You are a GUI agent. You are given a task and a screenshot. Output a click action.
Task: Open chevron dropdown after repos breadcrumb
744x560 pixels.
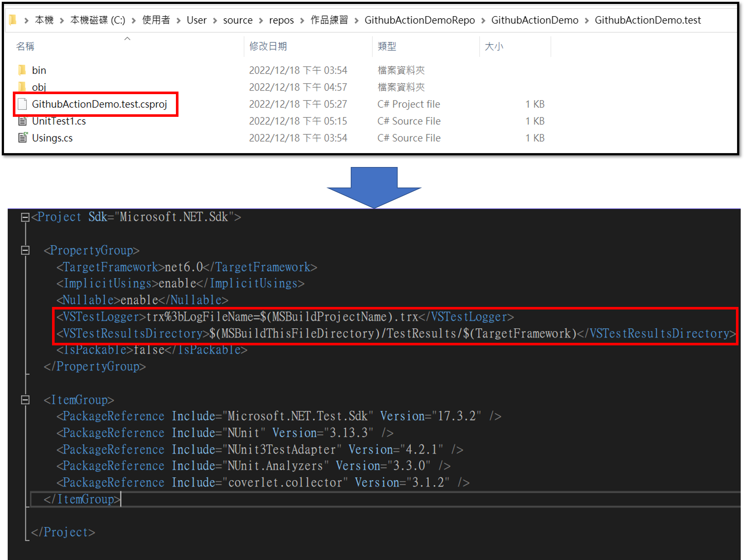302,21
